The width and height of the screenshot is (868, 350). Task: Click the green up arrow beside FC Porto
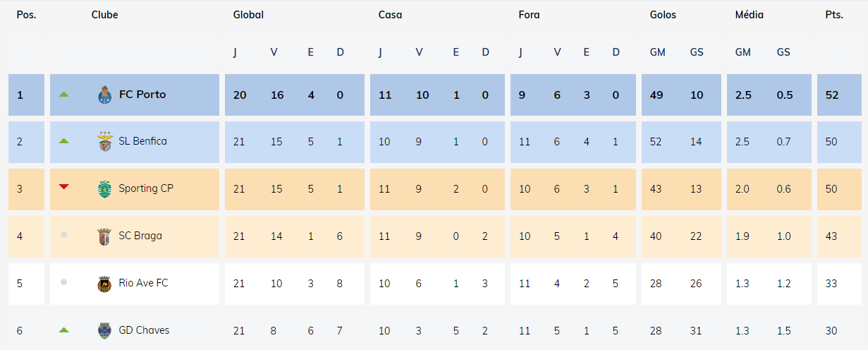point(64,94)
